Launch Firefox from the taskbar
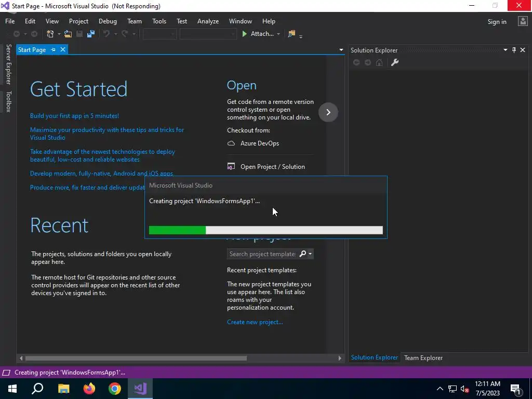 coord(89,389)
